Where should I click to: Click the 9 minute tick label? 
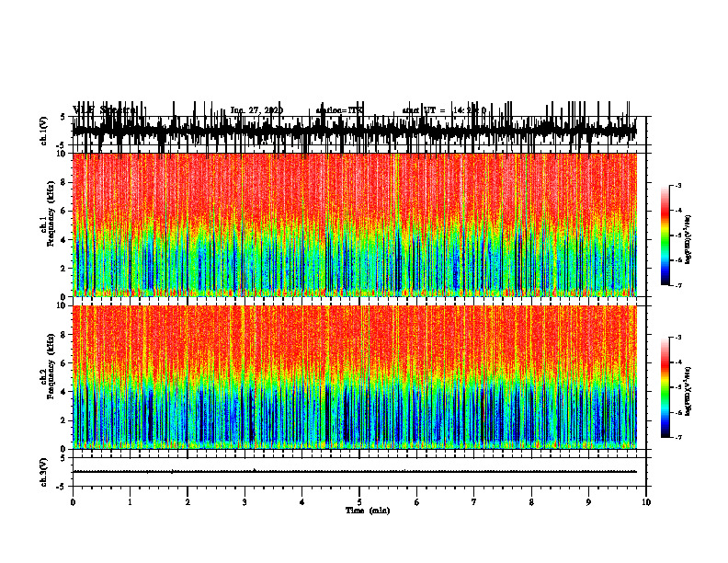pyautogui.click(x=588, y=502)
